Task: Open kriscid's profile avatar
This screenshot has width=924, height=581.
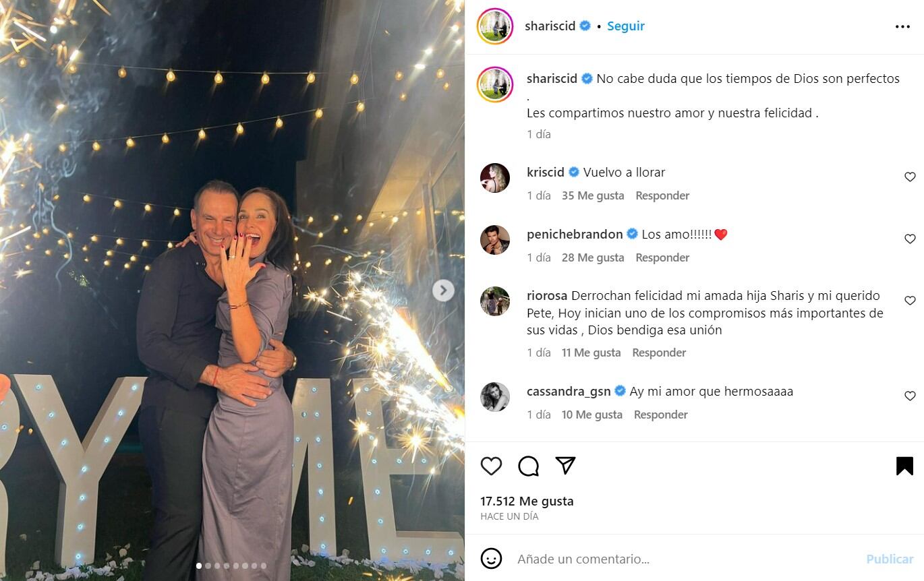Action: [495, 178]
